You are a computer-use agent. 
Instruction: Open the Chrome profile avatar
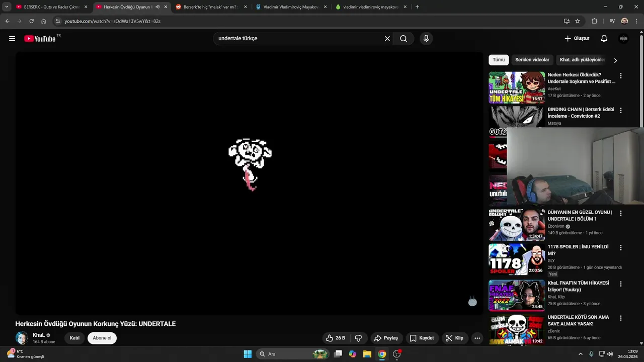point(624,21)
